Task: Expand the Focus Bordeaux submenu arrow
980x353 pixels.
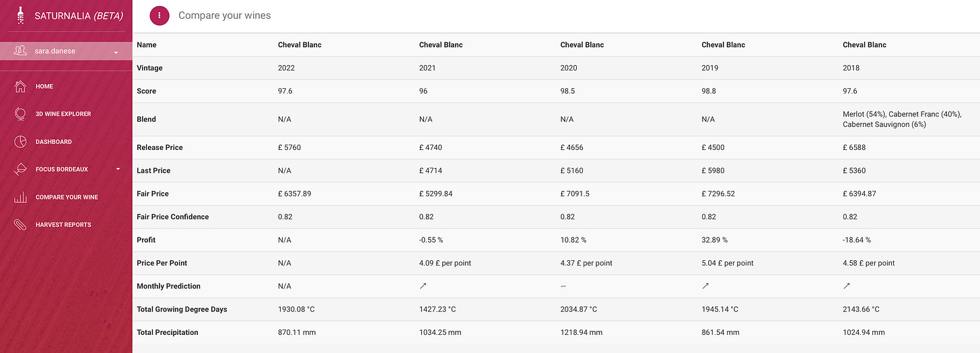Action: 118,169
